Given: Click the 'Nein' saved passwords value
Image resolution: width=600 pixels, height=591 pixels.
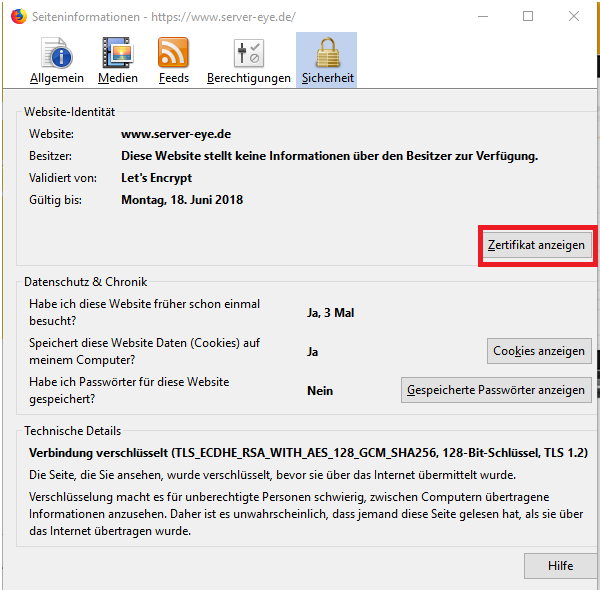Looking at the screenshot, I should point(320,391).
